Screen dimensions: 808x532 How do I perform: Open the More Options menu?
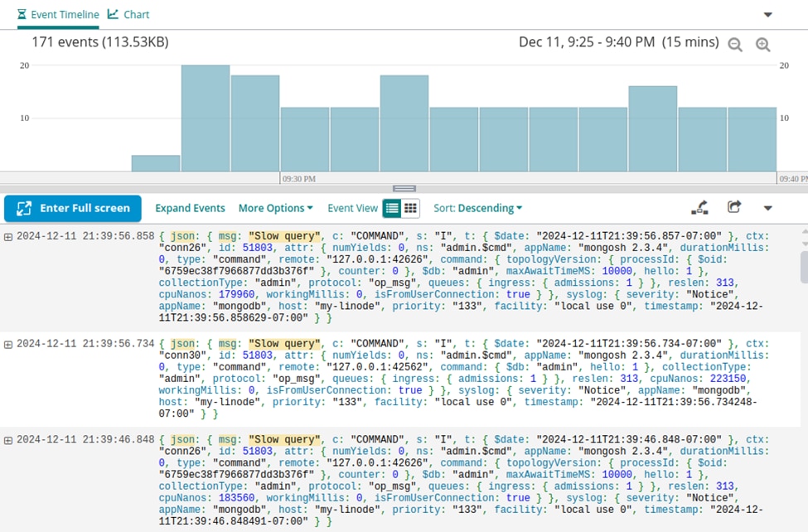(275, 208)
